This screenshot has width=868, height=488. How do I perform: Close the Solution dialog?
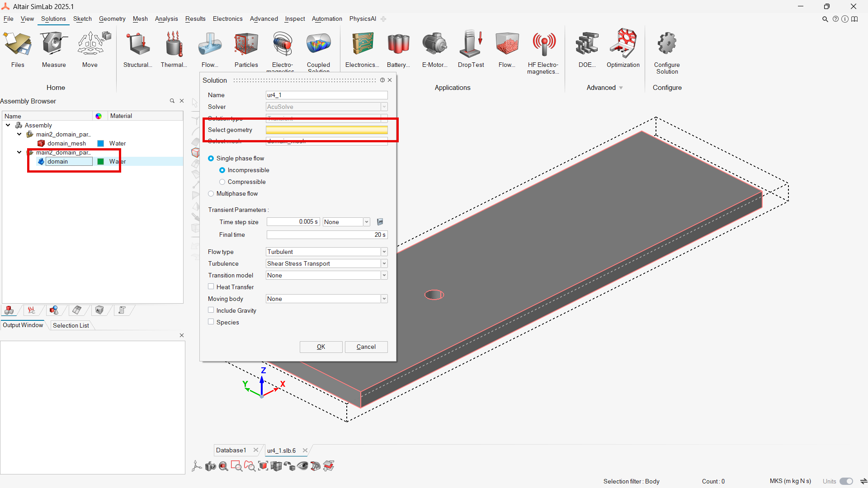390,80
